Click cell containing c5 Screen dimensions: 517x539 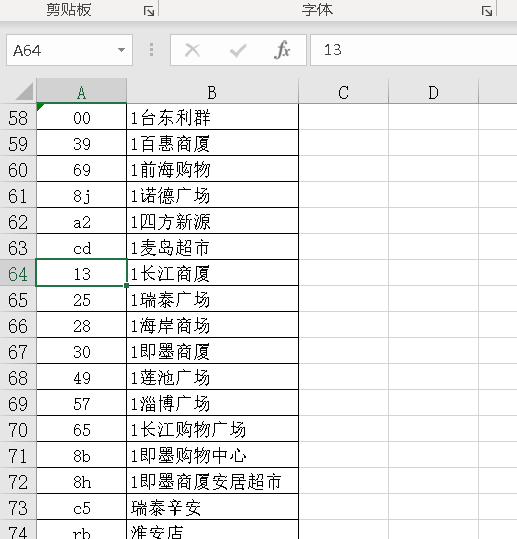pos(81,508)
